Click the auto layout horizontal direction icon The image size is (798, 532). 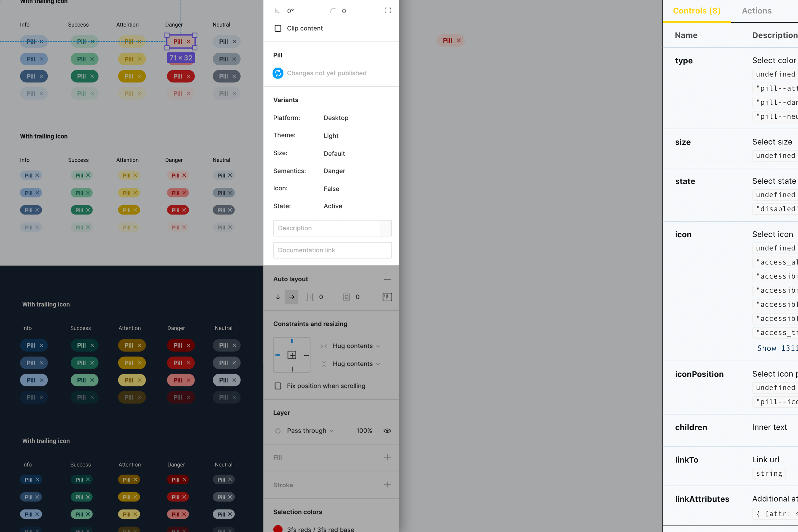pos(292,297)
